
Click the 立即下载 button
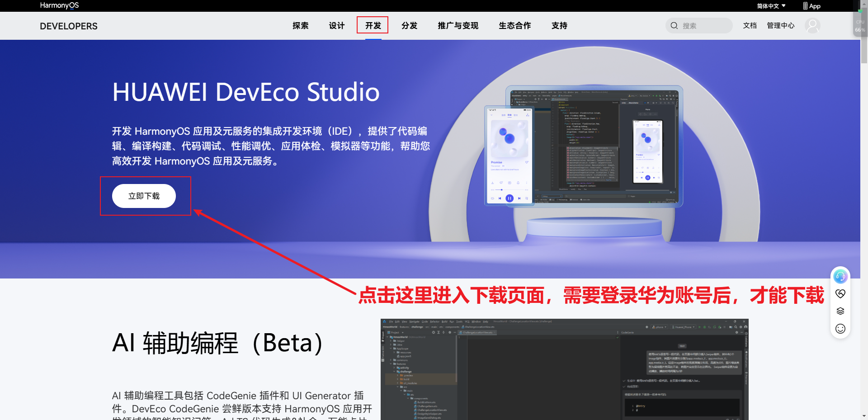(x=144, y=196)
